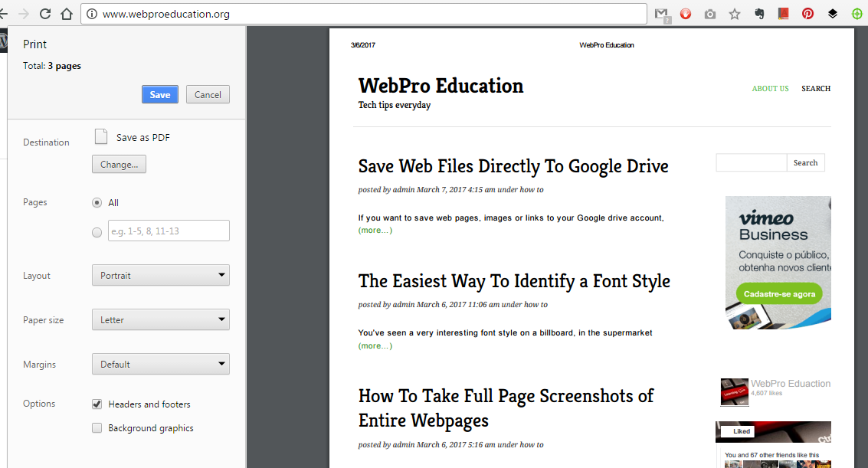Viewport: 868px width, 468px height.
Task: Click the Vimeo Business advertisement
Action: click(x=778, y=263)
